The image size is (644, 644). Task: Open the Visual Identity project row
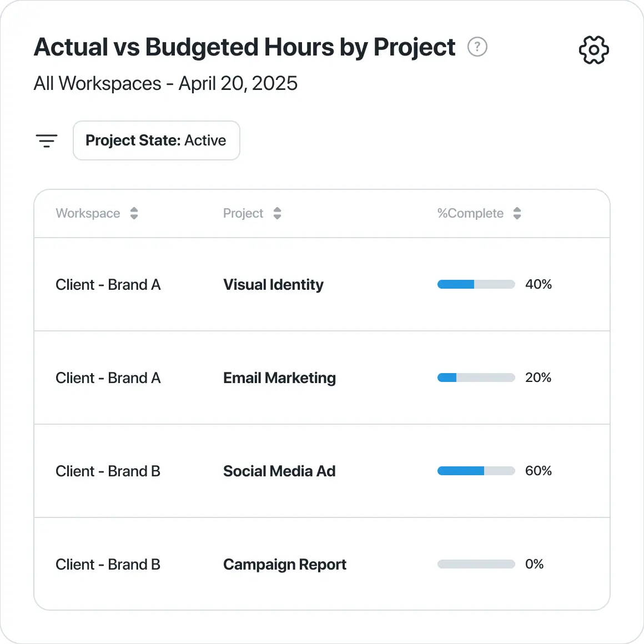(273, 284)
